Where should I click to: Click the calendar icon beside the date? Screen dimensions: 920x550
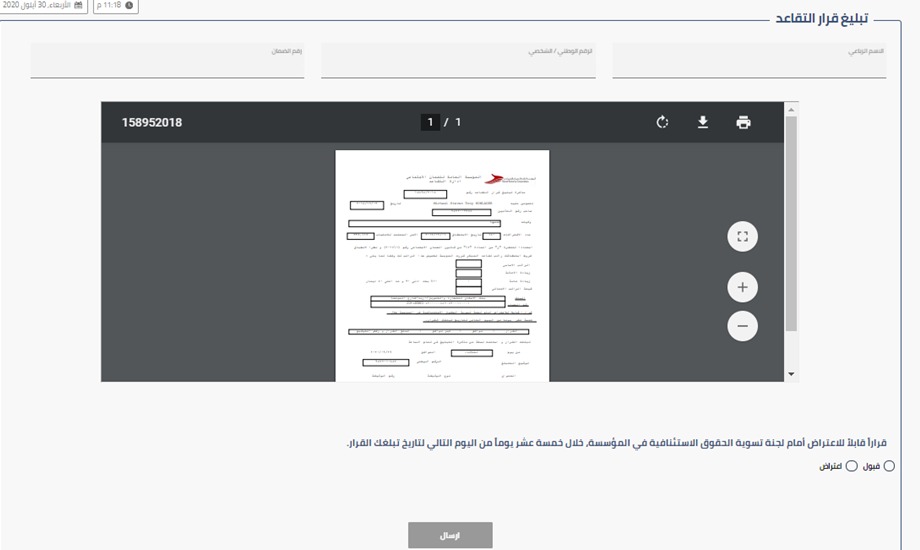tap(79, 6)
